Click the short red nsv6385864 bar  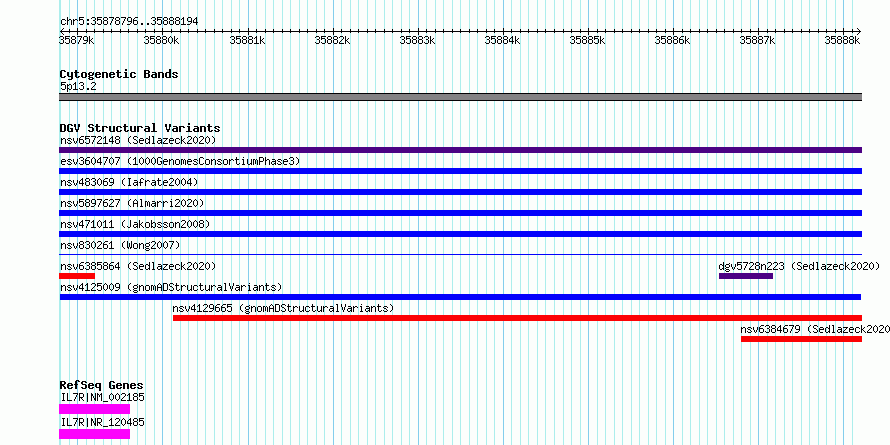[77, 276]
